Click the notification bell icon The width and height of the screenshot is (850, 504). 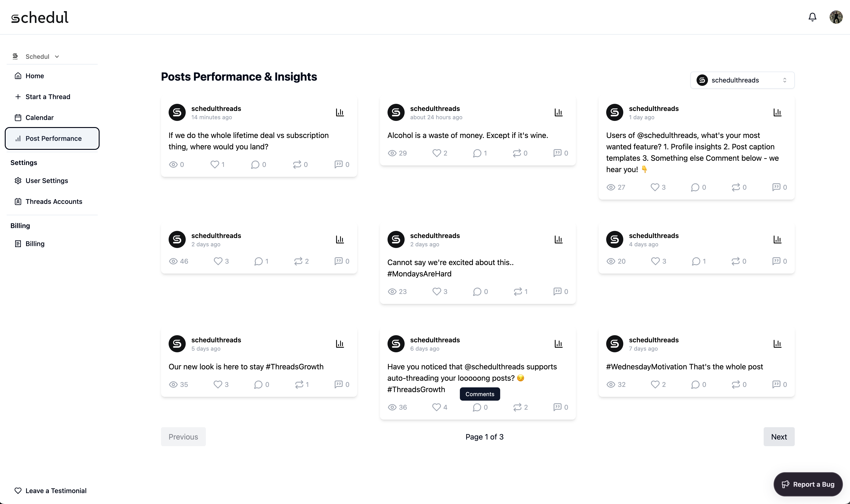click(812, 17)
